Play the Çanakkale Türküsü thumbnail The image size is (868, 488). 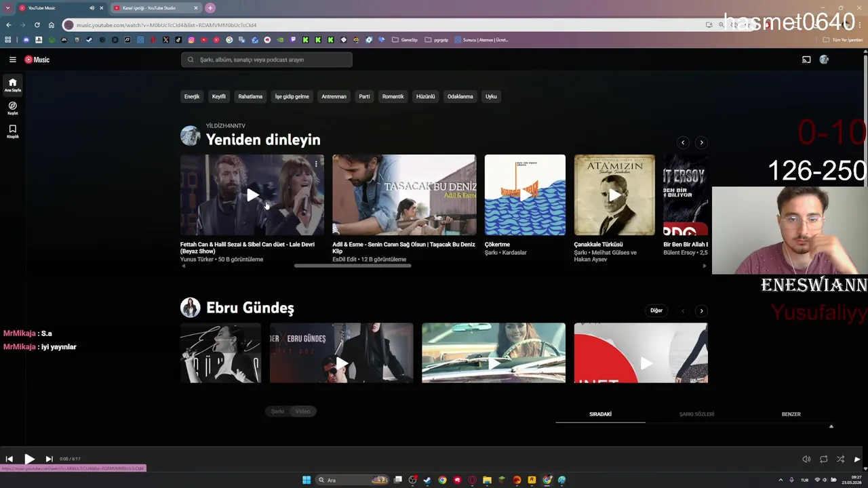pos(614,195)
